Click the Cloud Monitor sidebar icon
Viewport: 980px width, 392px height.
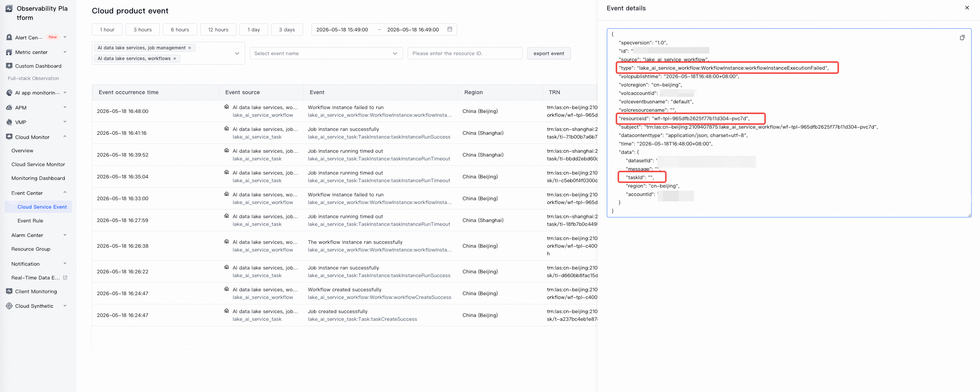coord(9,137)
